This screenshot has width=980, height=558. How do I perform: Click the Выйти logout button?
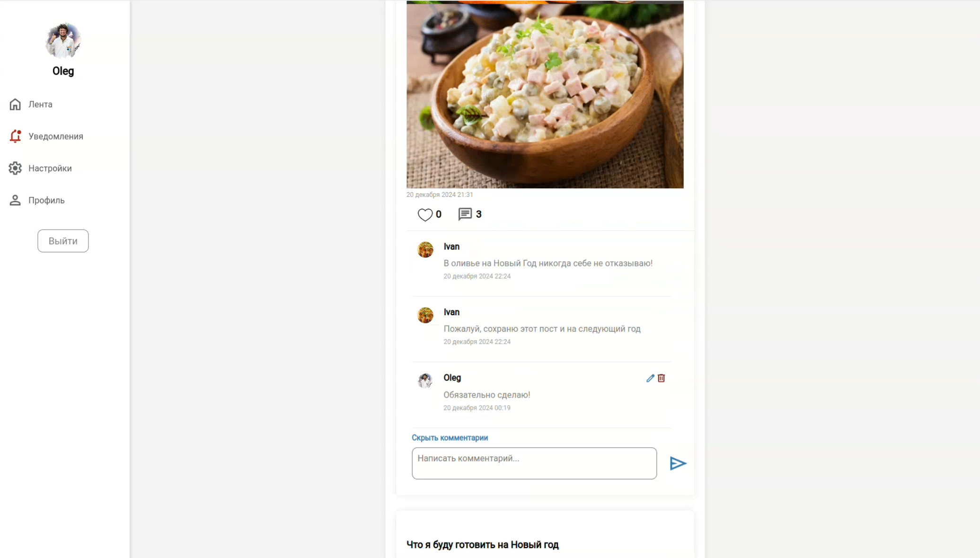tap(63, 241)
